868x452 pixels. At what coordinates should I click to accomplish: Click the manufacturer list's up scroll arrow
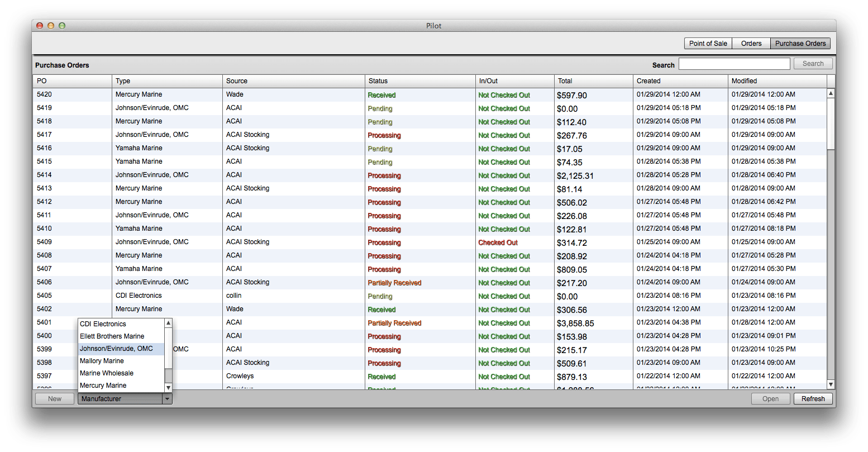click(168, 323)
